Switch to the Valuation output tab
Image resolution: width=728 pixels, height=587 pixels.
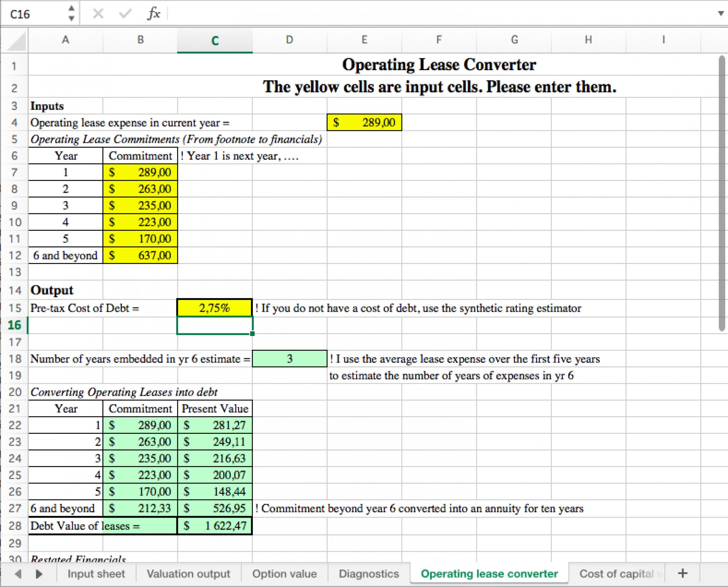click(x=188, y=574)
